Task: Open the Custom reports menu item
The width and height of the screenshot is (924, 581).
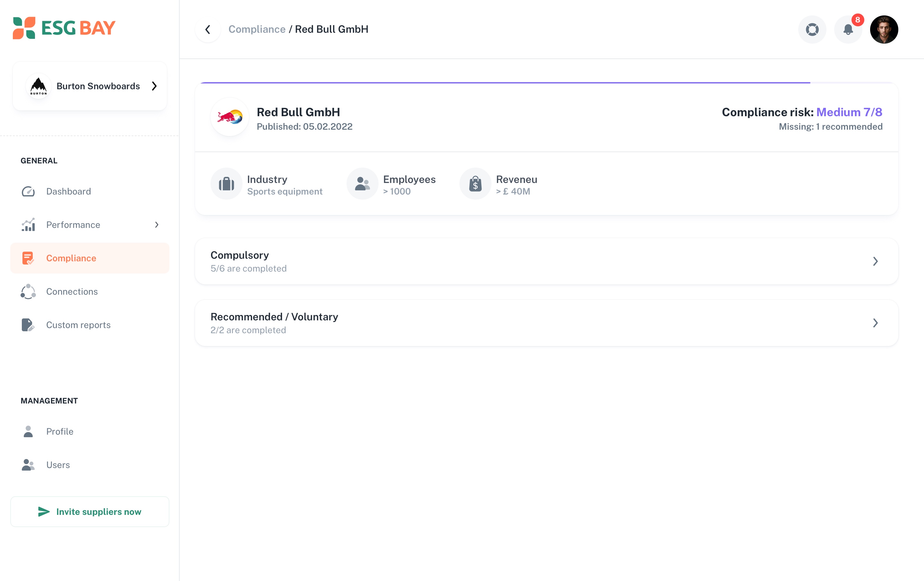Action: coord(90,325)
